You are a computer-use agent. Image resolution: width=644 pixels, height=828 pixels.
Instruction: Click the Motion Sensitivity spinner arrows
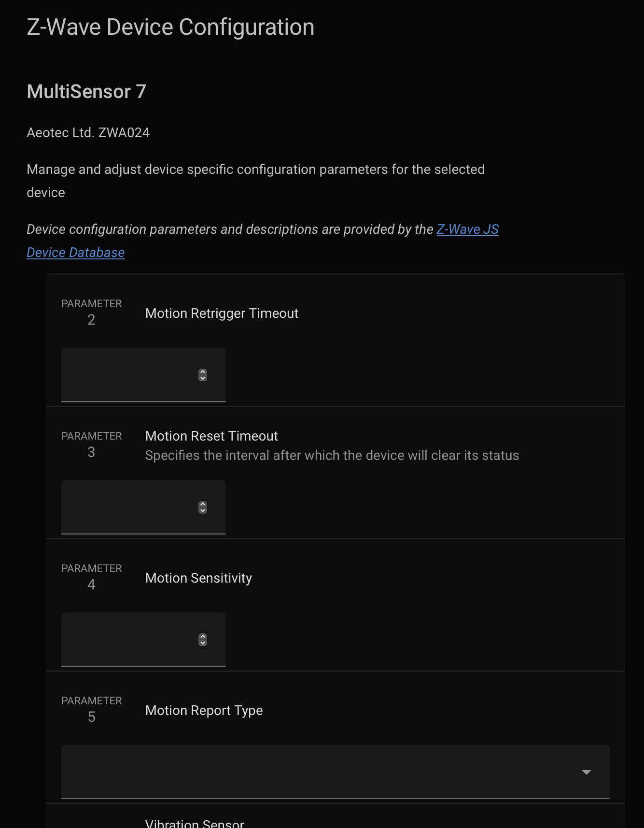tap(203, 640)
